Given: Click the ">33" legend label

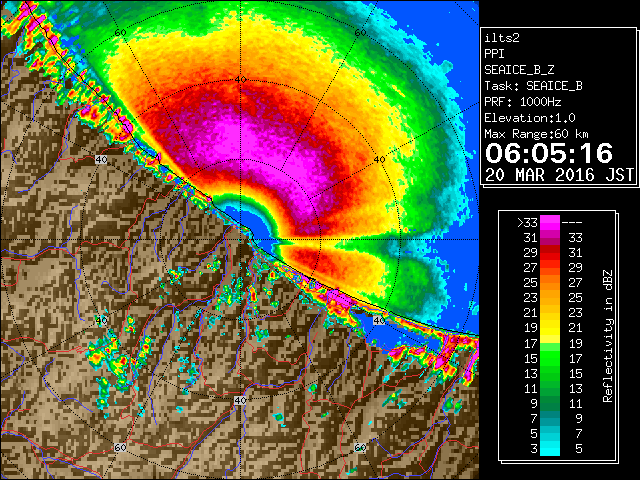Looking at the screenshot, I should (527, 223).
